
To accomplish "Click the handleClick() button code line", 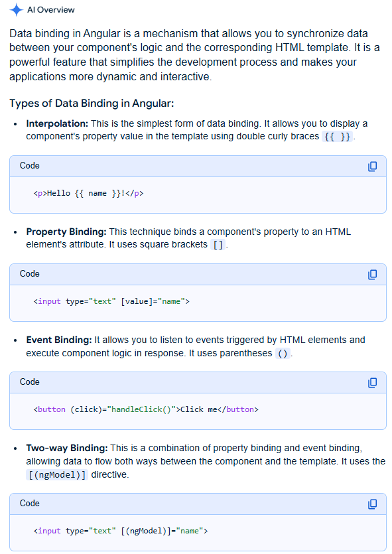I will 146,409.
